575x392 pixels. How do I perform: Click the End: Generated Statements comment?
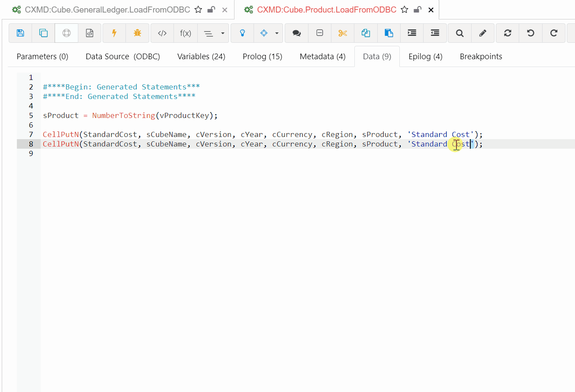(119, 96)
